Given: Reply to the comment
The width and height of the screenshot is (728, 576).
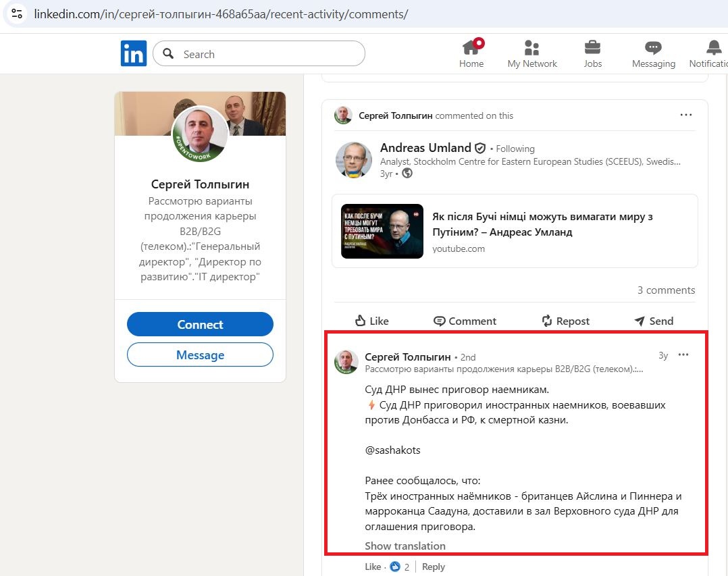Looking at the screenshot, I should (x=433, y=567).
